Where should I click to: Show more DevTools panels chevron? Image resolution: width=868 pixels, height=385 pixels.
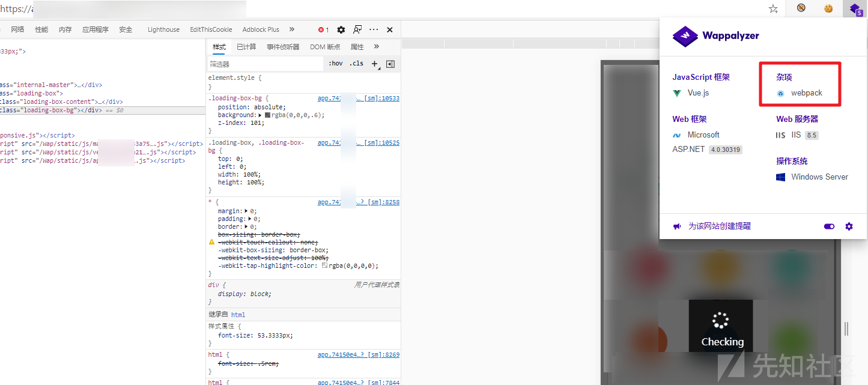click(292, 29)
